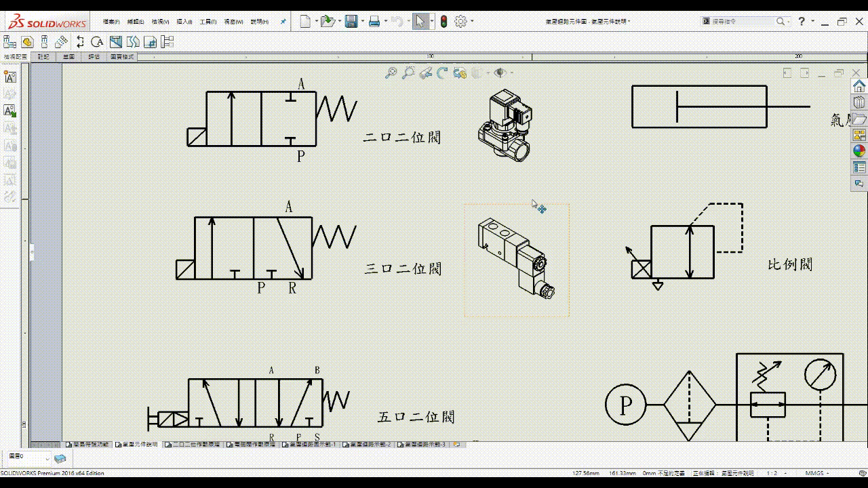Image resolution: width=868 pixels, height=488 pixels.
Task: Click the Rebuild traffic light icon
Action: pyautogui.click(x=443, y=22)
